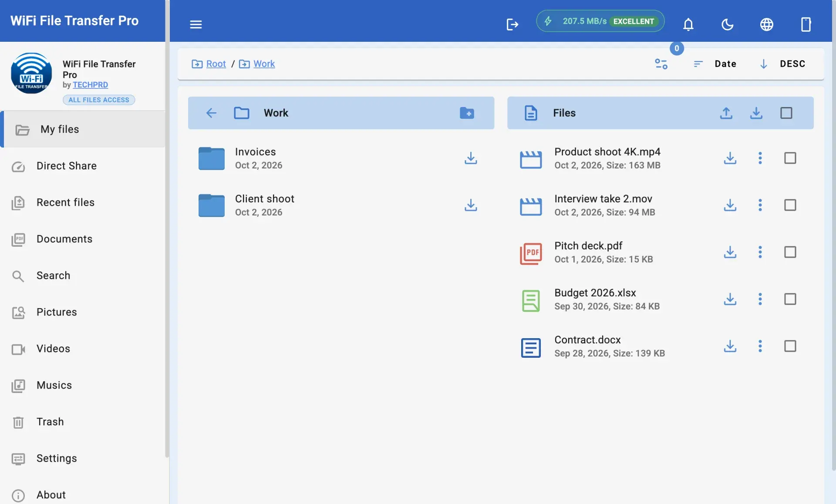Open the hamburger menu in top bar
836x504 pixels.
tap(196, 24)
